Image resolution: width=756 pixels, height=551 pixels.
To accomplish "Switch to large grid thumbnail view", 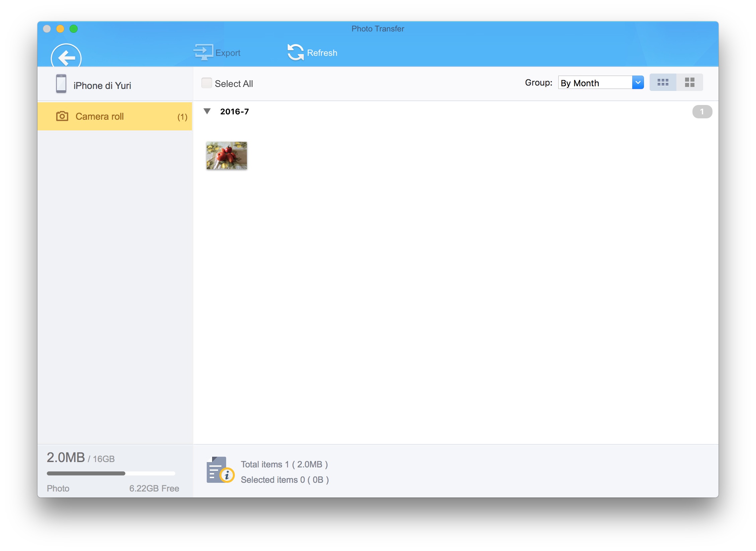I will click(x=689, y=83).
